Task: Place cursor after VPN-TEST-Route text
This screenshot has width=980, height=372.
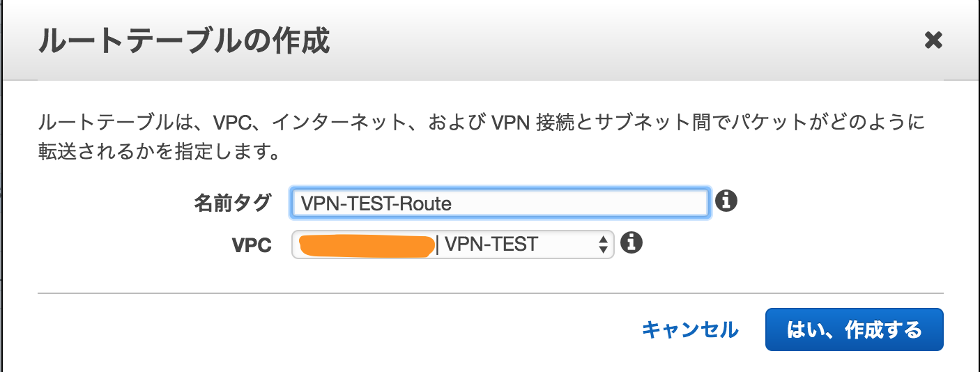Action: (454, 203)
